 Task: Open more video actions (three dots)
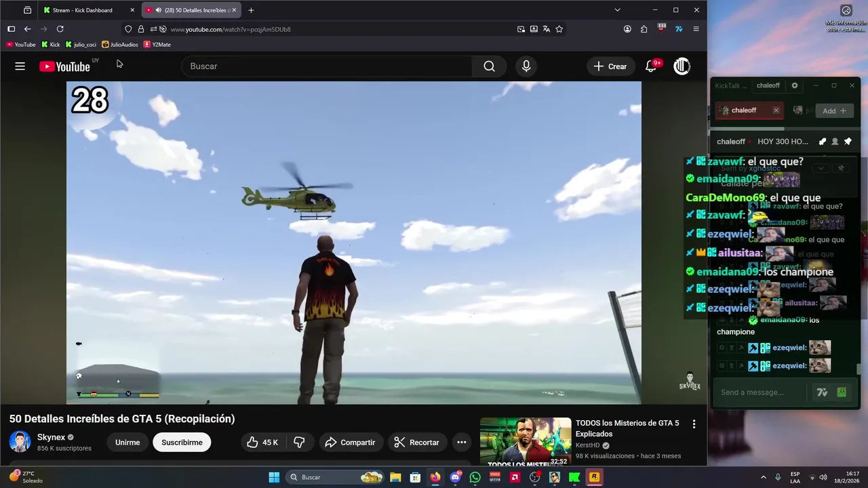[x=462, y=443]
